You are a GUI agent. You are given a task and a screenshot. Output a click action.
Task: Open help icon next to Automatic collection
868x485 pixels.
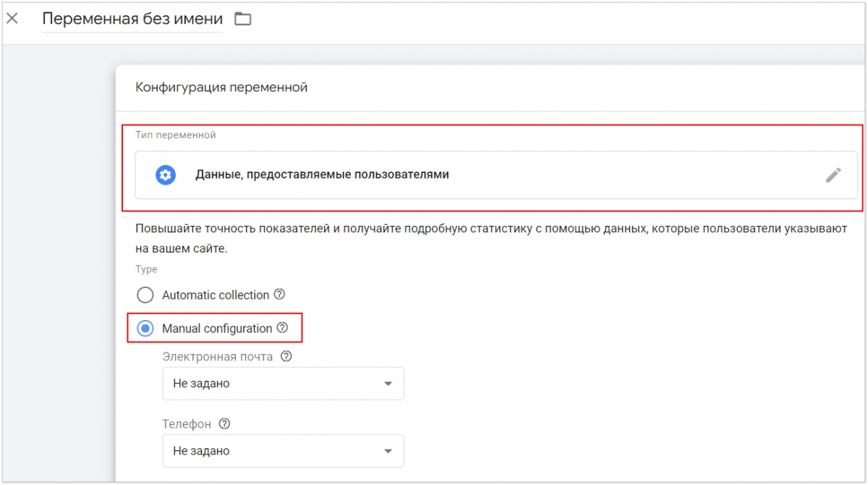[280, 295]
